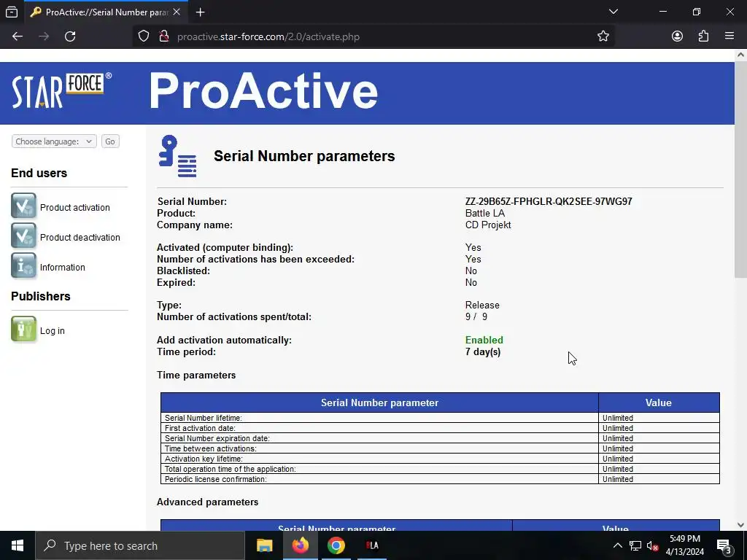747x560 pixels.
Task: Click the StarForce logo in the header
Action: tap(61, 90)
